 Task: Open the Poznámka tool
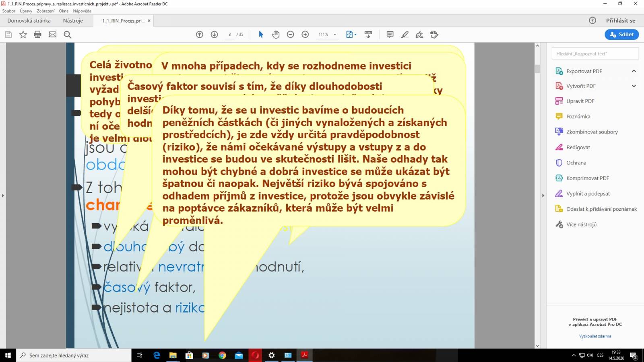pos(578,117)
